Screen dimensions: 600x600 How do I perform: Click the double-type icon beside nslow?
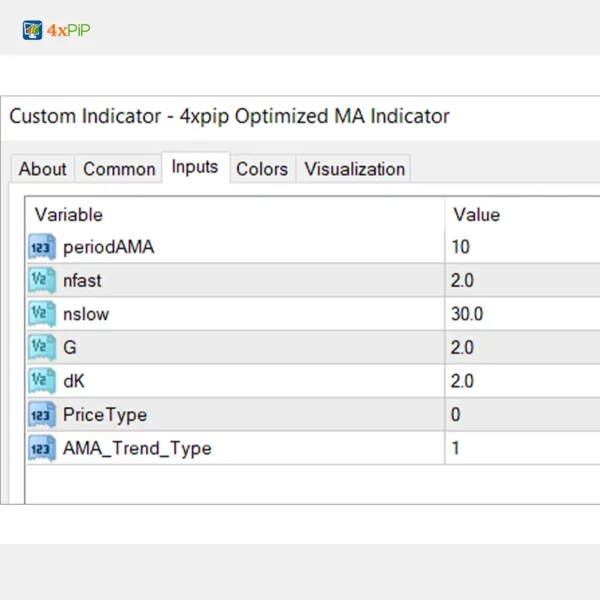pyautogui.click(x=42, y=314)
